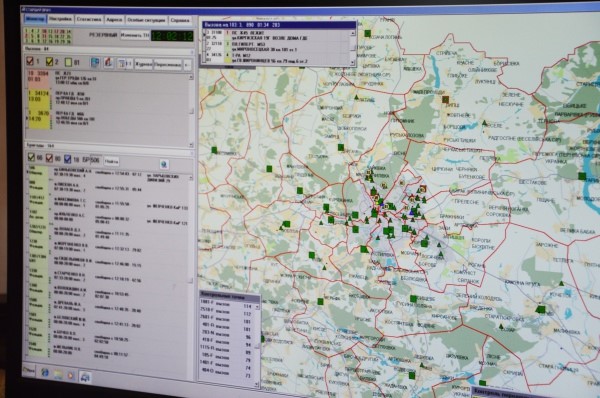Toggle the green 66 brigades checkbox
Viewport: 600px width, 398px height.
tap(31, 157)
